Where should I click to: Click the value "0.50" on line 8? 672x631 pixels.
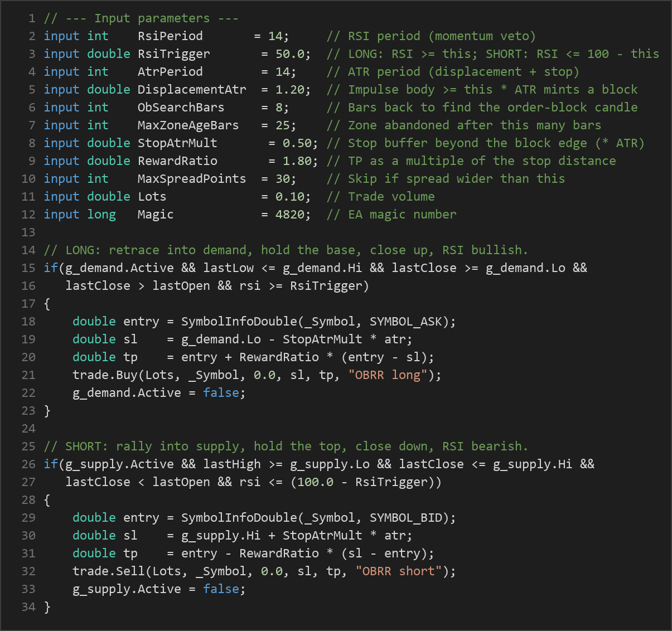297,143
